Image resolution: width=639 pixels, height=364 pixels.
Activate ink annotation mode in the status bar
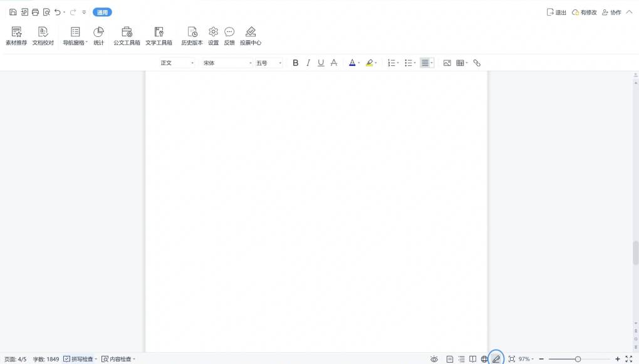click(x=496, y=358)
